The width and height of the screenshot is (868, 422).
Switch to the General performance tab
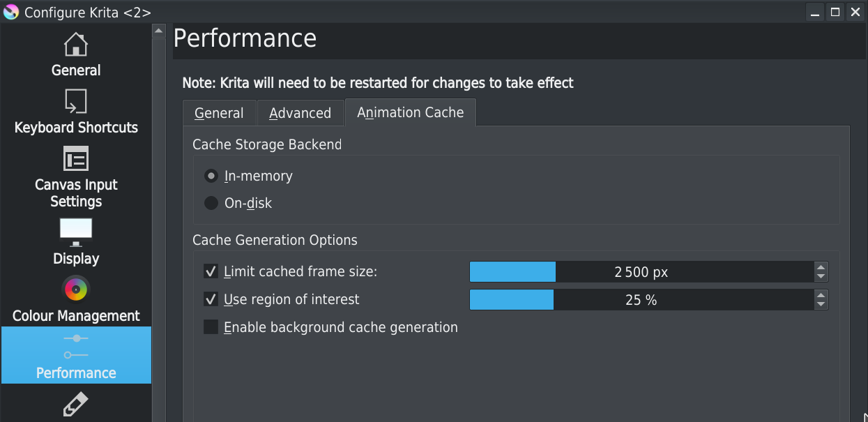(219, 113)
